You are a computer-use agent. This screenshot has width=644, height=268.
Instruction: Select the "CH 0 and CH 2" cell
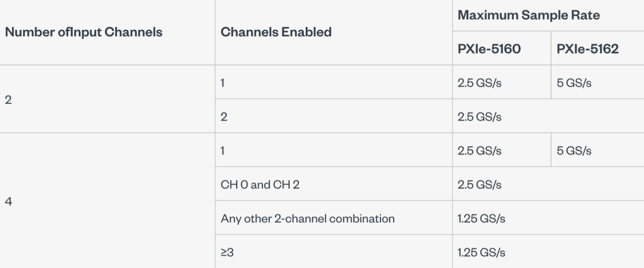tap(260, 184)
